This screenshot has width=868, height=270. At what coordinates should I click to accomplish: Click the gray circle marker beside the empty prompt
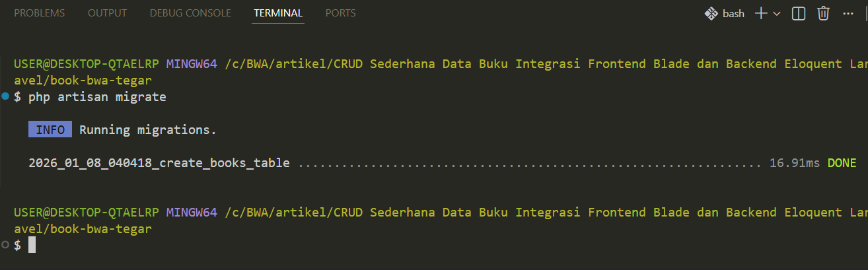(5, 245)
